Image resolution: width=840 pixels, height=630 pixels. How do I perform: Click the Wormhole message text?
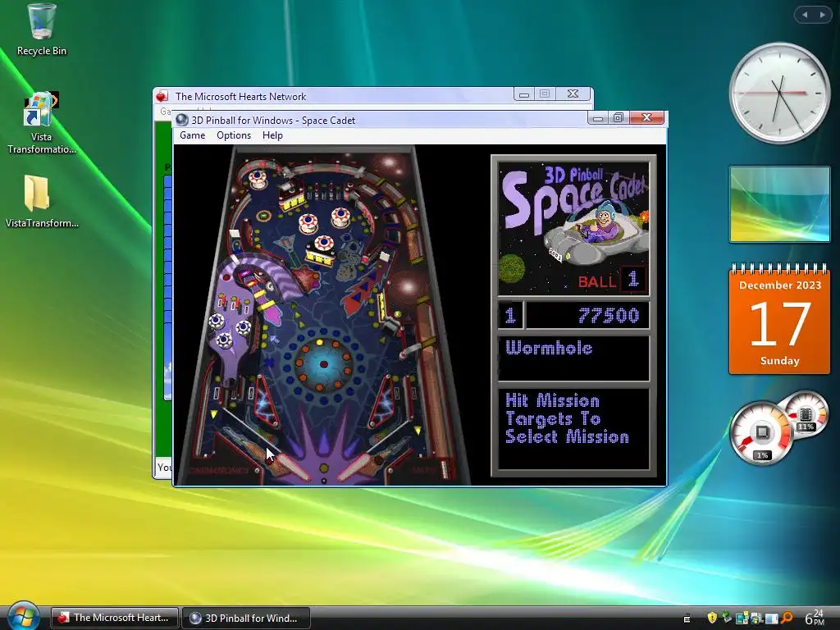(x=549, y=348)
